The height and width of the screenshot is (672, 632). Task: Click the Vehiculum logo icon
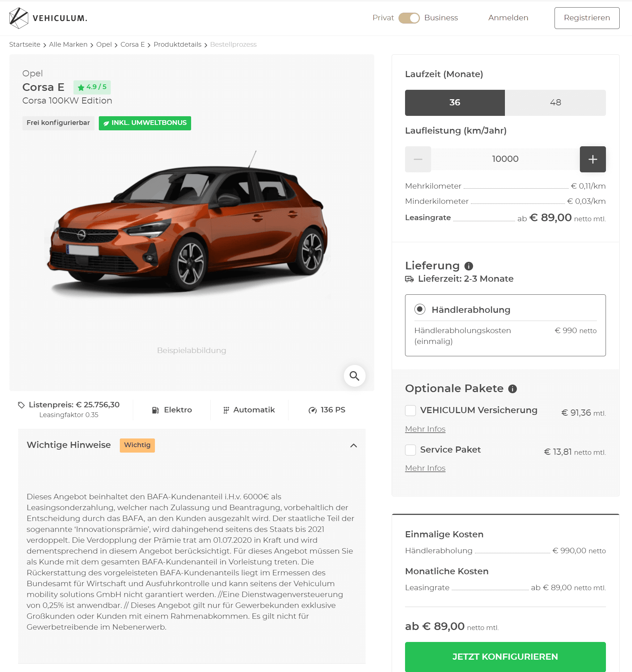tap(18, 18)
